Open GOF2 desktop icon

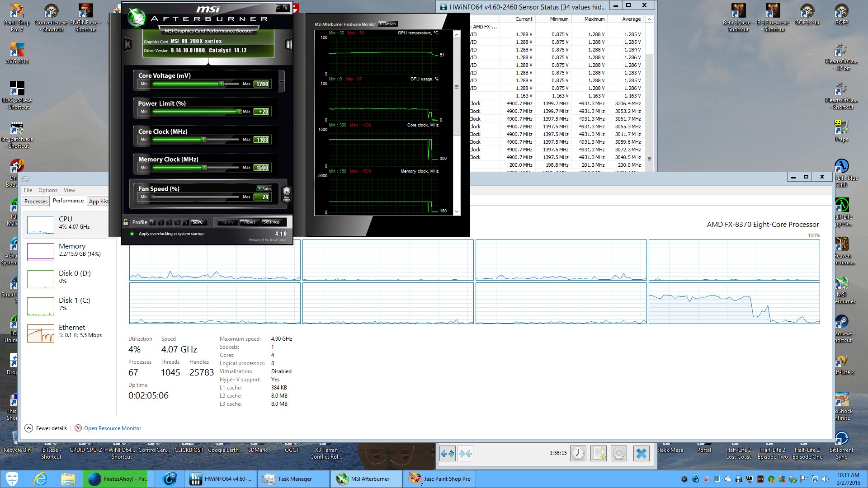(x=841, y=14)
